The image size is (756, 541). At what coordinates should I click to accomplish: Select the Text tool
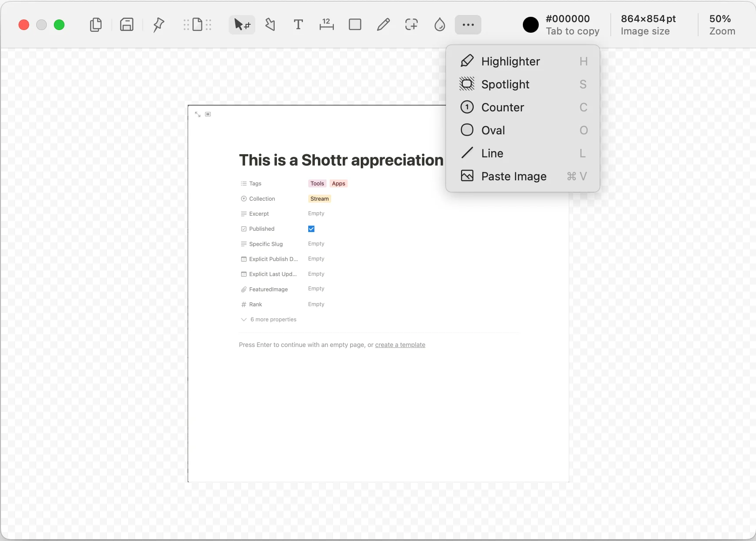[x=298, y=25]
